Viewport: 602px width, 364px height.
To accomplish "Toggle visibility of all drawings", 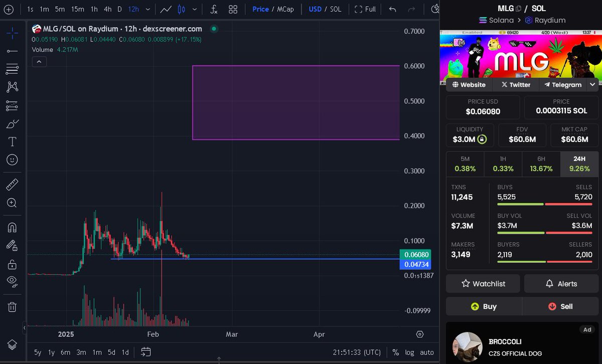I will coord(12,282).
